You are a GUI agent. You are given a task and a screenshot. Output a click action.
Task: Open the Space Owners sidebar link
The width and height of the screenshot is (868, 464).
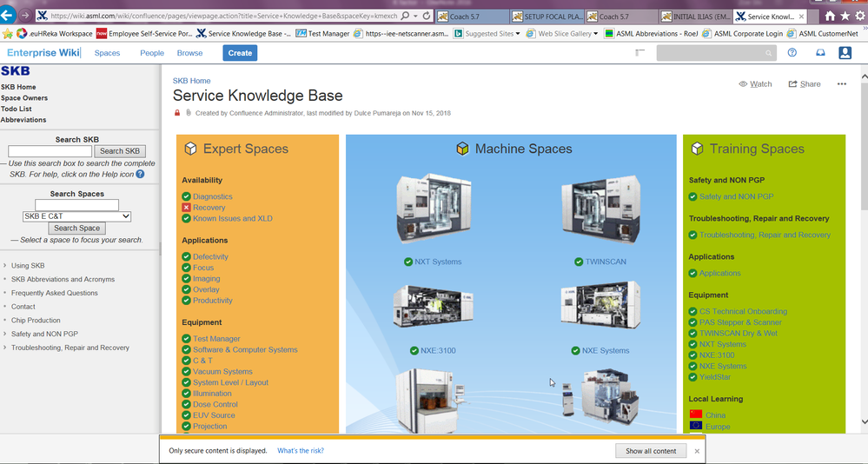coord(24,98)
